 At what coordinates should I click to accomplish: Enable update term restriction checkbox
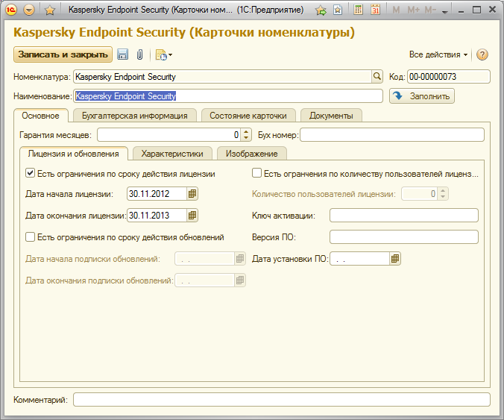(31, 237)
